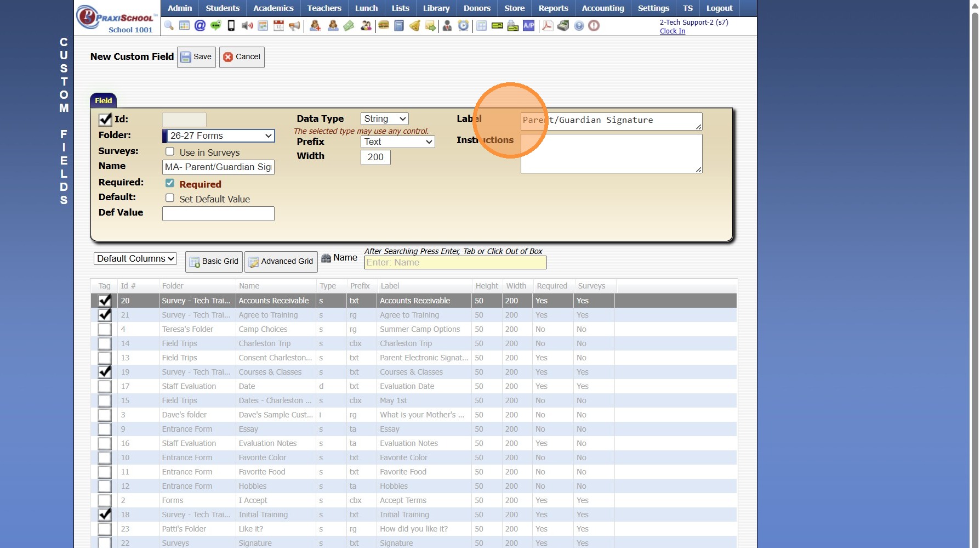Click the add student icon
980x548 pixels.
coord(315,26)
